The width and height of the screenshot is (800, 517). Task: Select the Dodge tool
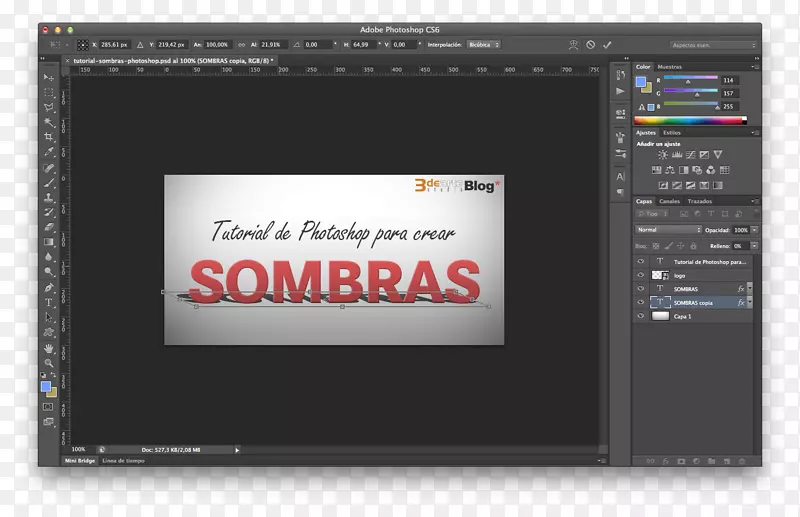tap(48, 272)
